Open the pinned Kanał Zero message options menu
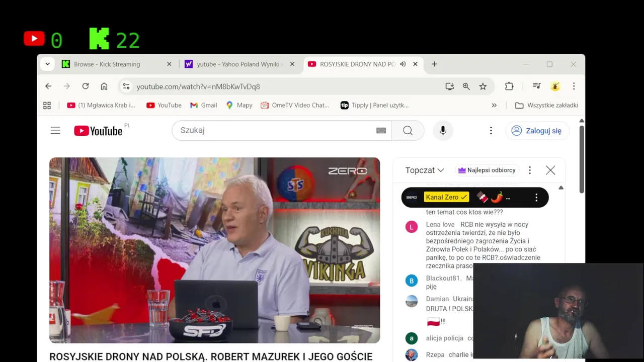 536,198
